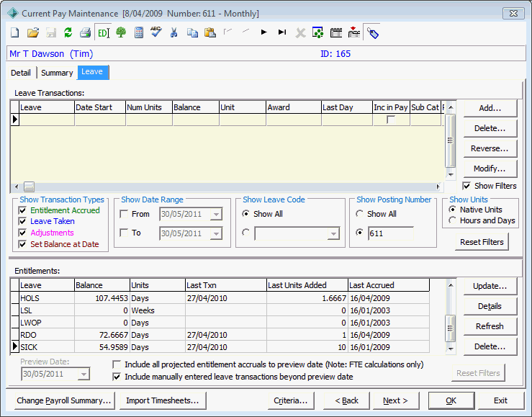Image resolution: width=532 pixels, height=417 pixels.
Task: Click the Open folder toolbar icon
Action: pyautogui.click(x=33, y=33)
